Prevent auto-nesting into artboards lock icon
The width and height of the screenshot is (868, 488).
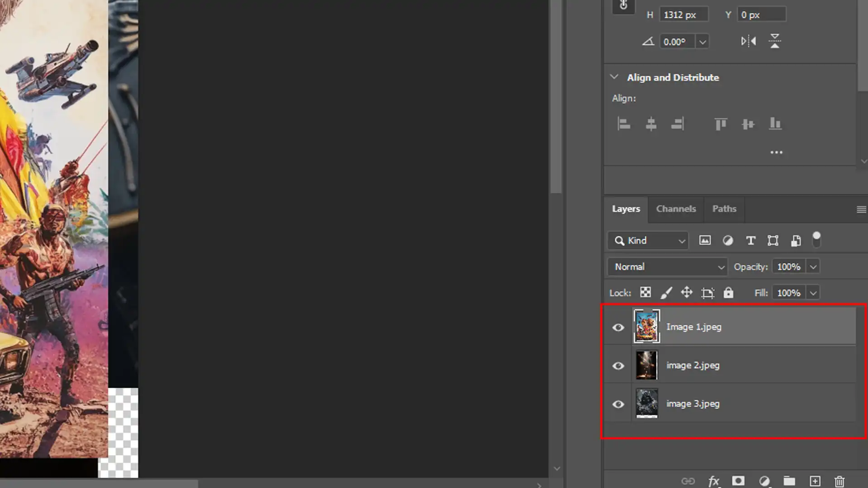click(708, 293)
